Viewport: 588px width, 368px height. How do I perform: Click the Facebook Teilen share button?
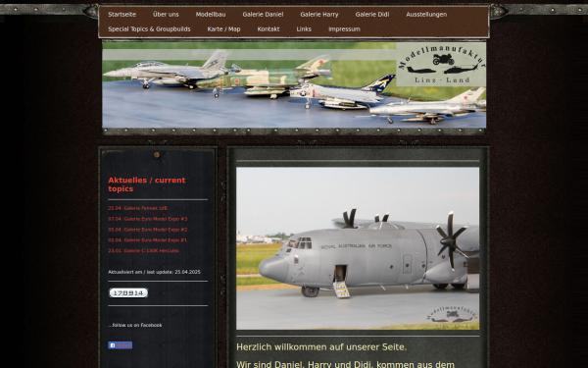(120, 345)
